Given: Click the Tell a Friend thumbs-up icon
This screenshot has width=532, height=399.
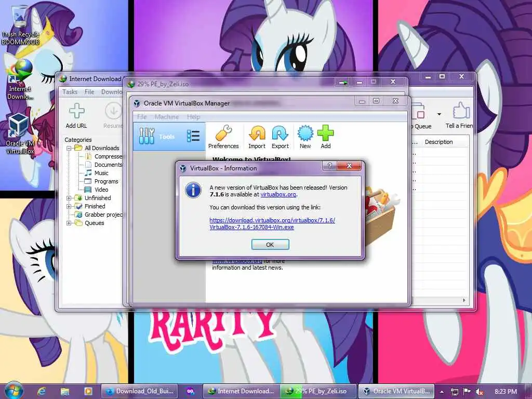Looking at the screenshot, I should (x=460, y=116).
